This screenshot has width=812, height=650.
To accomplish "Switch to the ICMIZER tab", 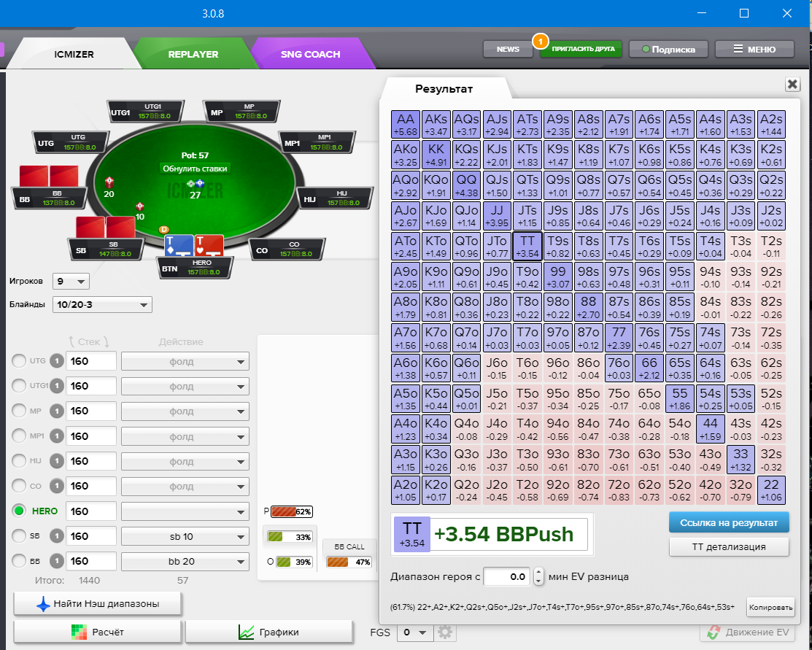I will (74, 54).
